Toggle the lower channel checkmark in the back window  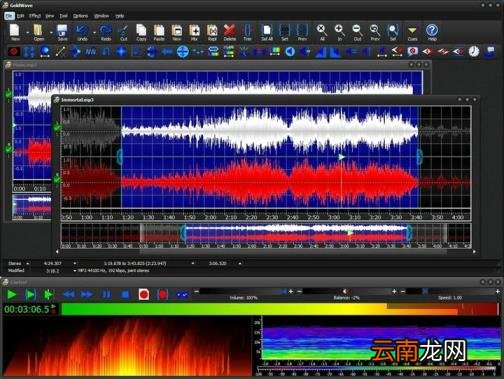(8, 150)
